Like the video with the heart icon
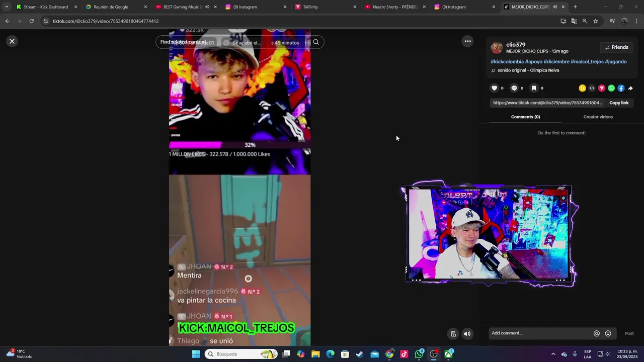 pos(494,88)
